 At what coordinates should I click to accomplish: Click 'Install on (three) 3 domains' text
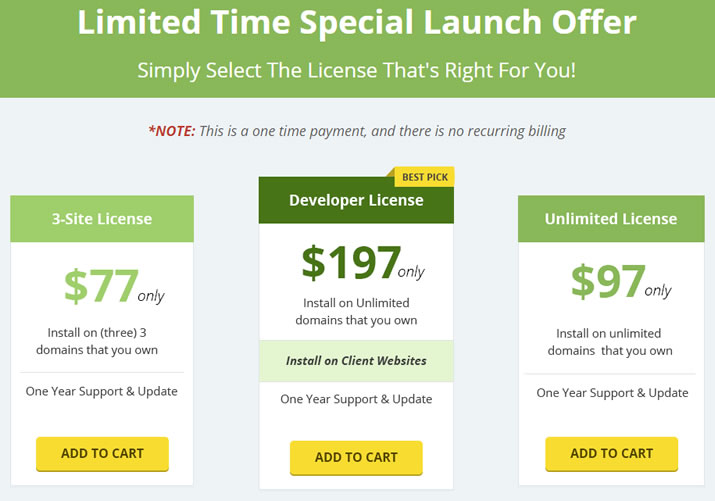tap(97, 341)
